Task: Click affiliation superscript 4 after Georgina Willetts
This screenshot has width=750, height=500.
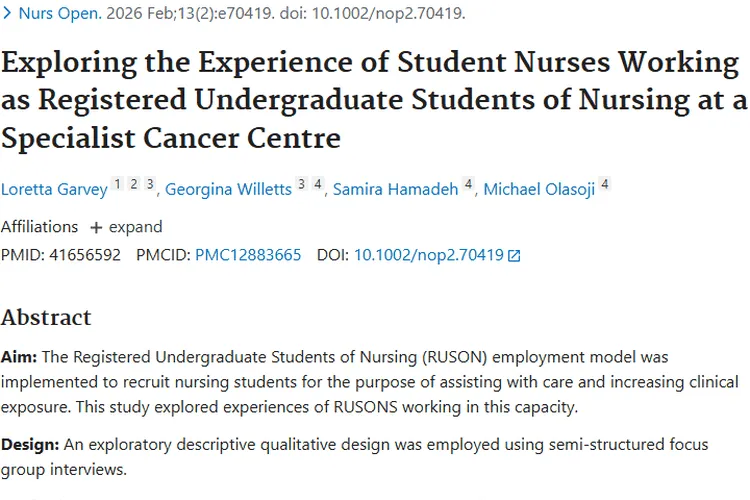Action: point(317,184)
